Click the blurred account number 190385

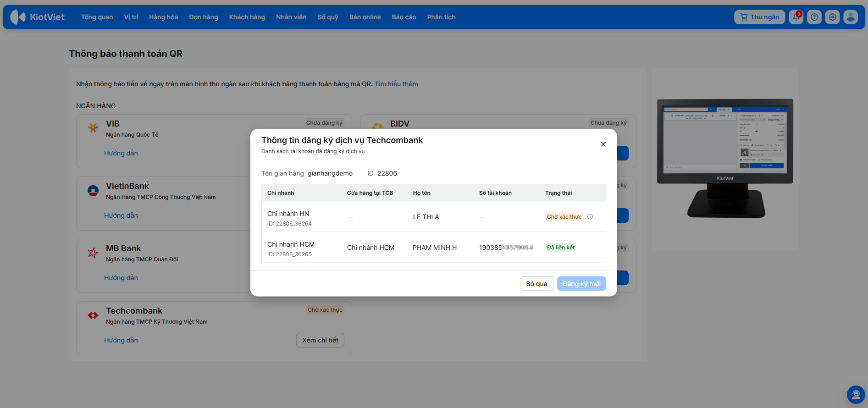(x=506, y=248)
